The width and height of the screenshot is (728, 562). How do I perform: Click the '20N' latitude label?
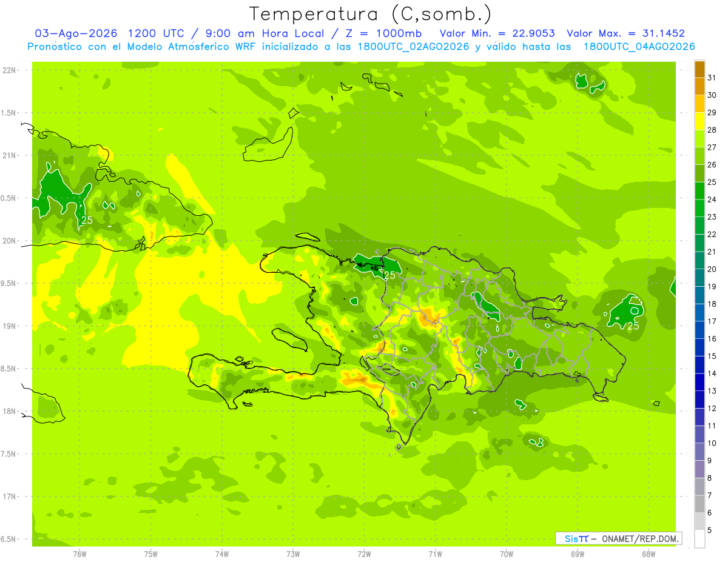(x=9, y=241)
